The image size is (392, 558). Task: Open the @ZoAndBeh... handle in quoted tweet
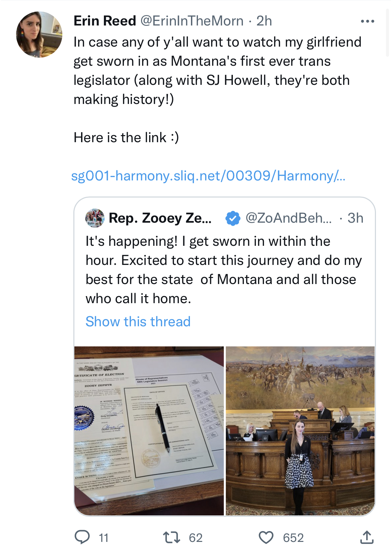coord(288,218)
